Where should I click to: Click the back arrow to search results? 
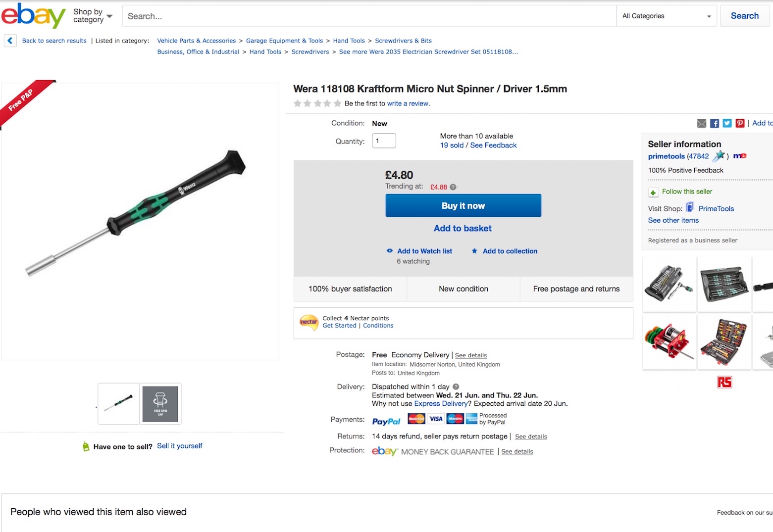(x=10, y=41)
